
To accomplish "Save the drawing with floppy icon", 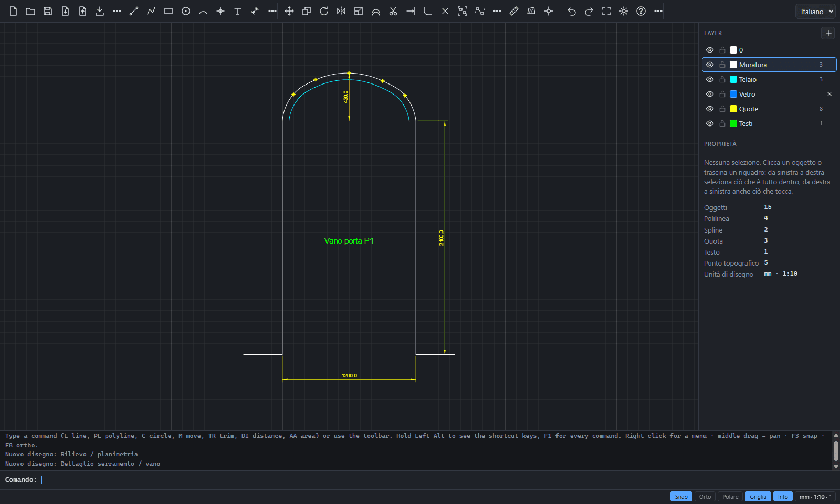I will click(x=48, y=11).
